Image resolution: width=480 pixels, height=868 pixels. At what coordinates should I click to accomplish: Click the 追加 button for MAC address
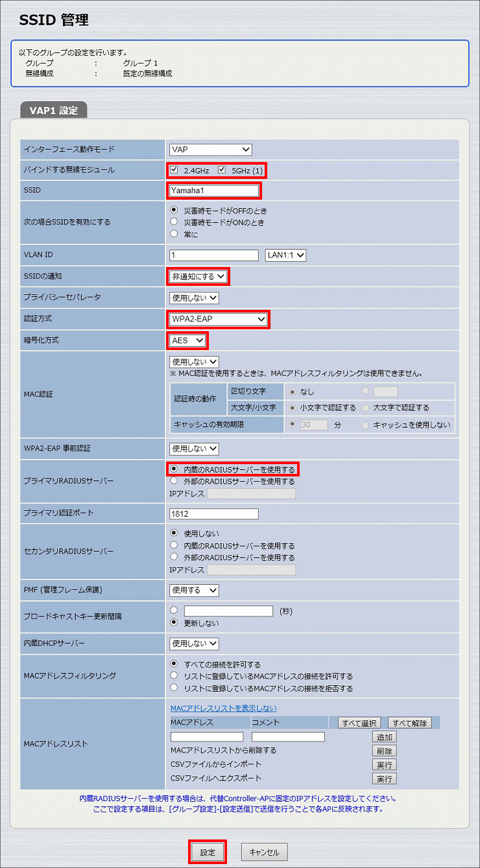pyautogui.click(x=384, y=737)
